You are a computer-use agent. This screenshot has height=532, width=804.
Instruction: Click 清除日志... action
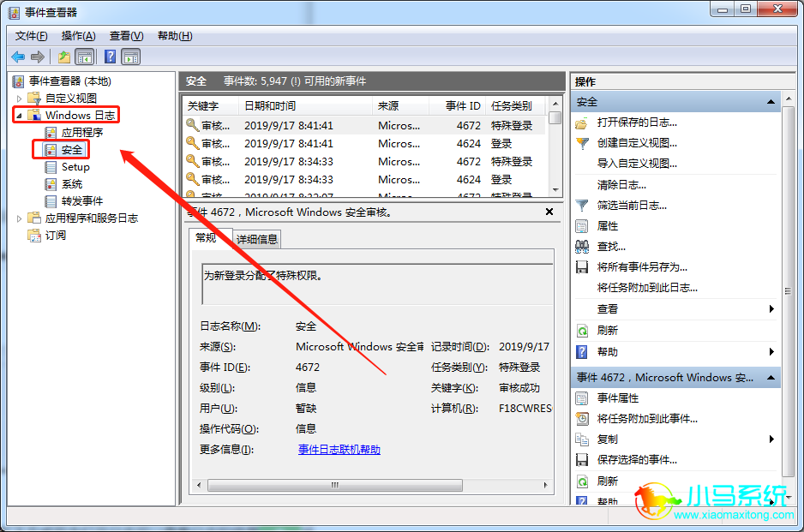621,185
